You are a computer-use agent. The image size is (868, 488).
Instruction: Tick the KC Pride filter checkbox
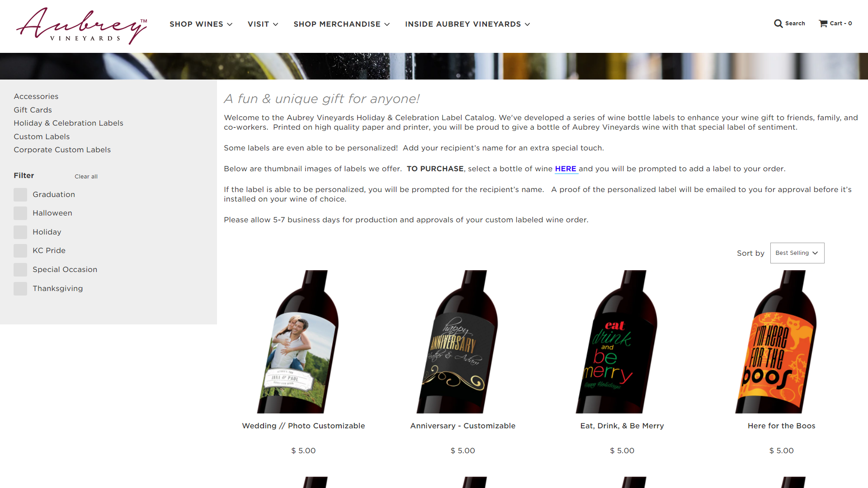coord(20,251)
